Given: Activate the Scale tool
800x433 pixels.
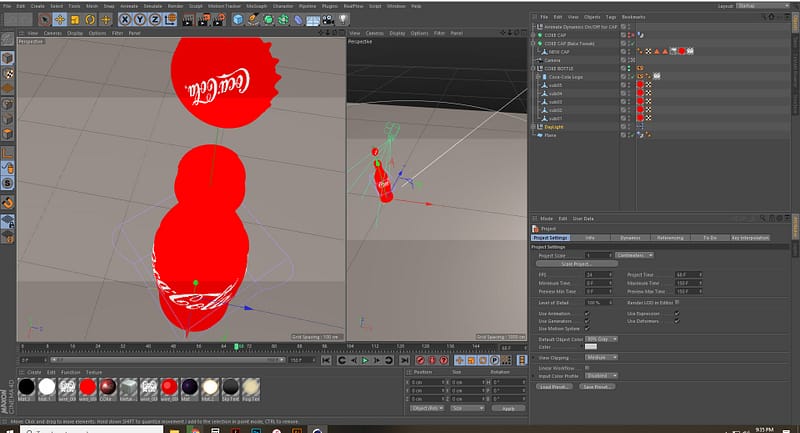Looking at the screenshot, I should [75, 20].
